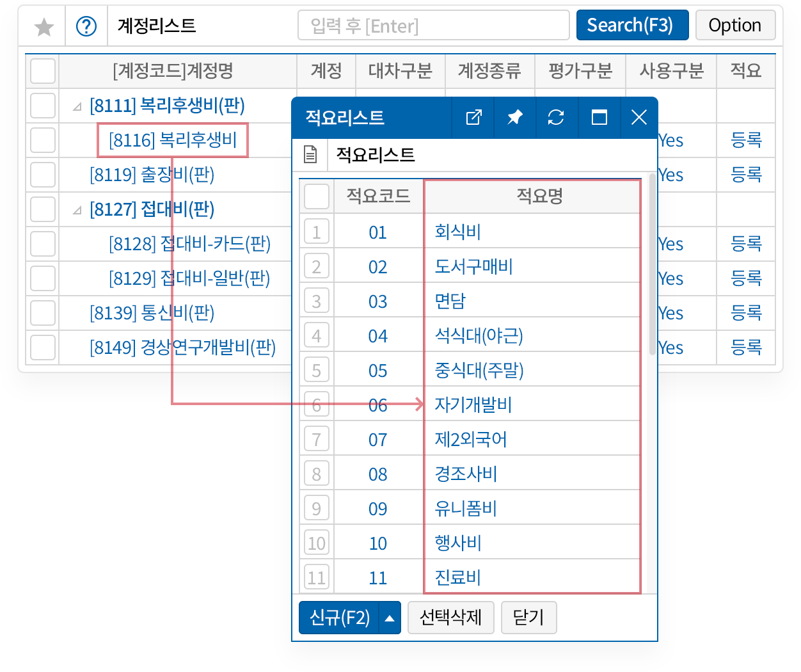
Task: Check the checkbox next to [8116] 복리후생비
Action: (x=42, y=140)
